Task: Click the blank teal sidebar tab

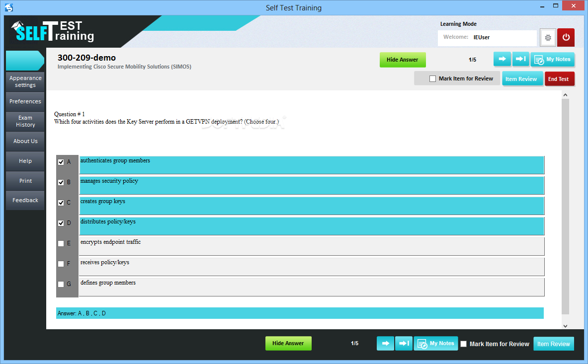Action: (25, 61)
